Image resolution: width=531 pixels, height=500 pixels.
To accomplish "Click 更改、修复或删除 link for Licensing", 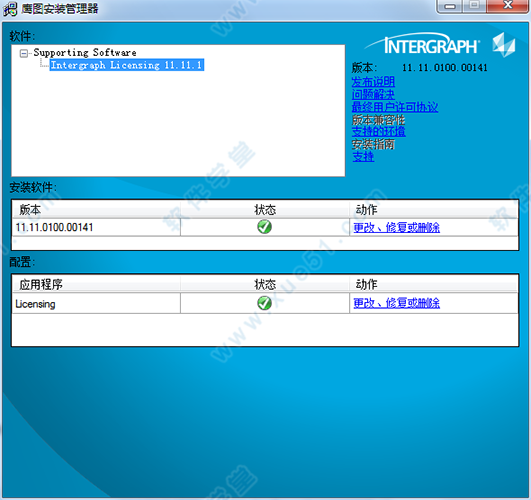I will coord(397,303).
